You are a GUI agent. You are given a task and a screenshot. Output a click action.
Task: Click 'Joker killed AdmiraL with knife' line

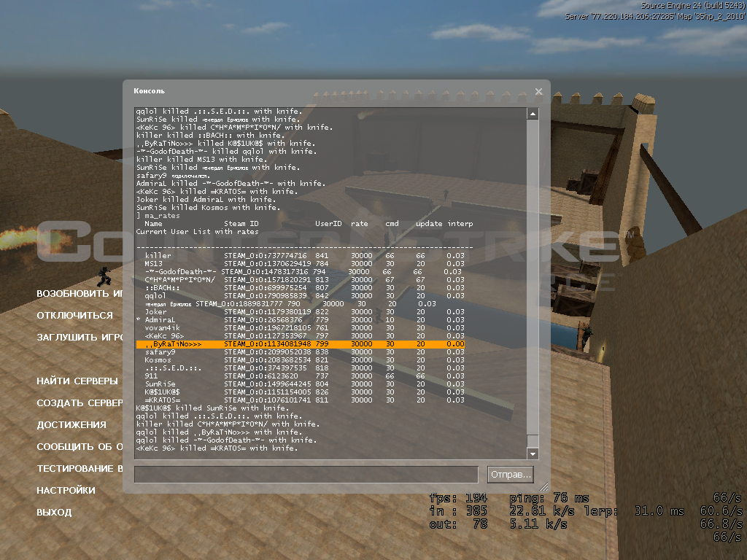206,200
